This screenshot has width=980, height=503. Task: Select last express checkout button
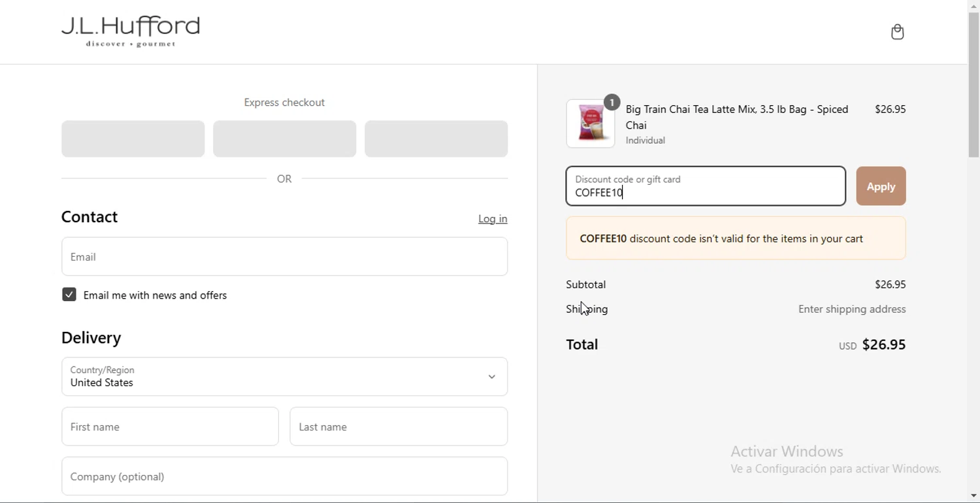click(436, 139)
